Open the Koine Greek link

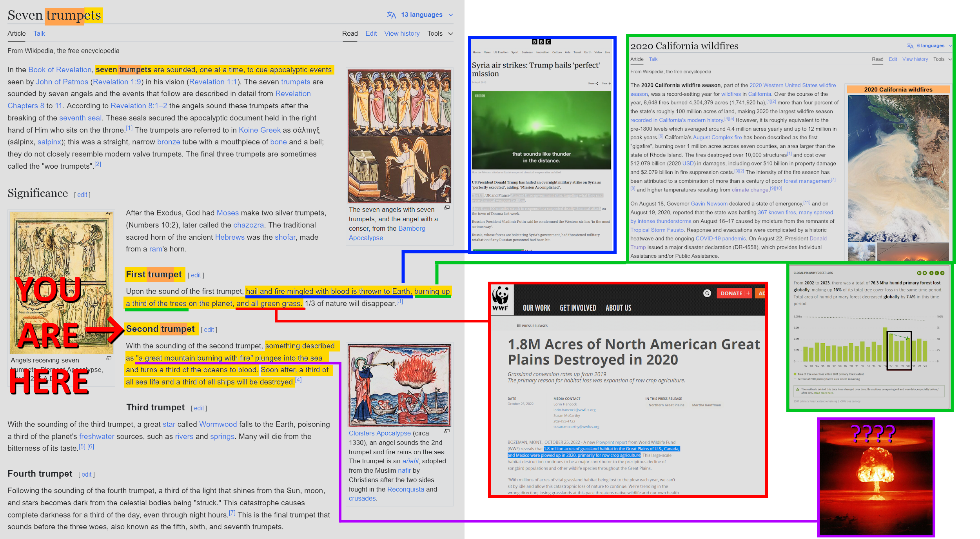tap(260, 130)
